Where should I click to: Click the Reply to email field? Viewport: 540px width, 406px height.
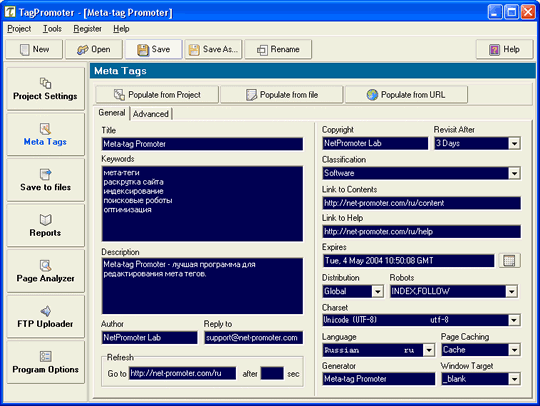[254, 338]
